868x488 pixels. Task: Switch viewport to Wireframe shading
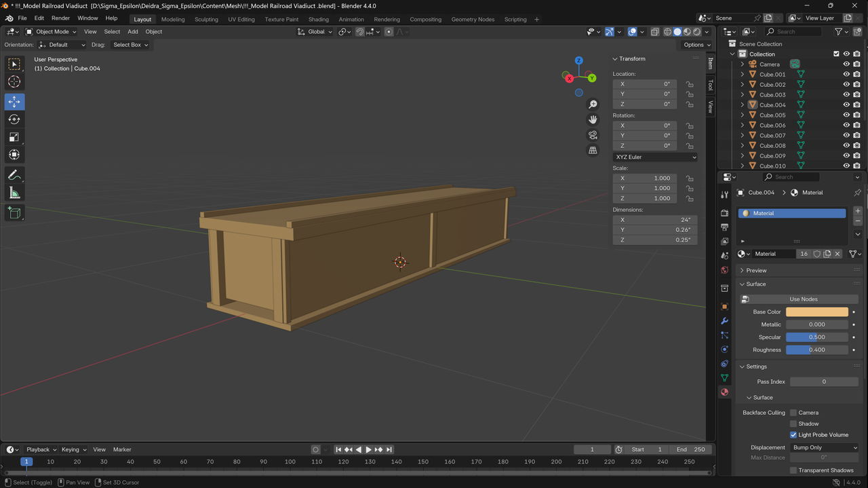pyautogui.click(x=667, y=32)
